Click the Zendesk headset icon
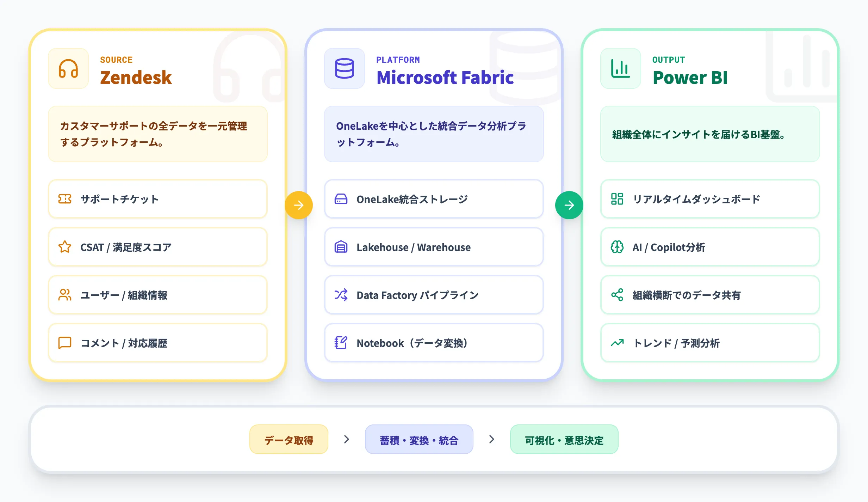Viewport: 868px width, 502px height. [x=68, y=68]
